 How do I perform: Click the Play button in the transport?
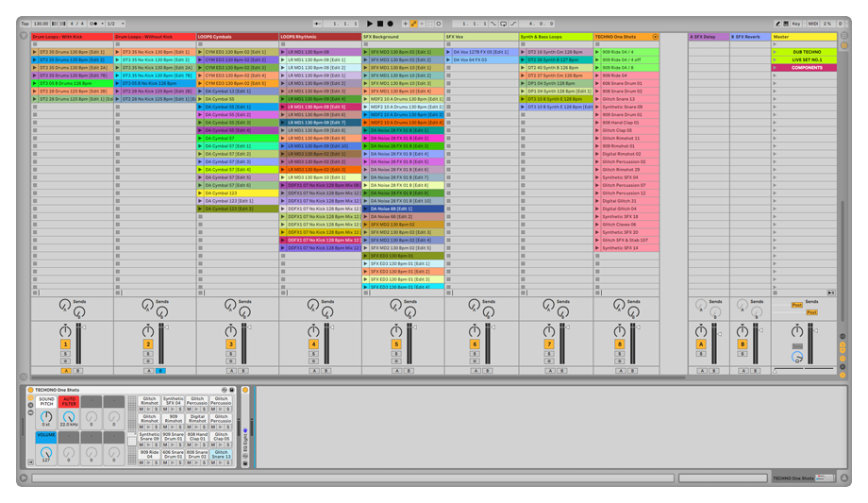370,24
